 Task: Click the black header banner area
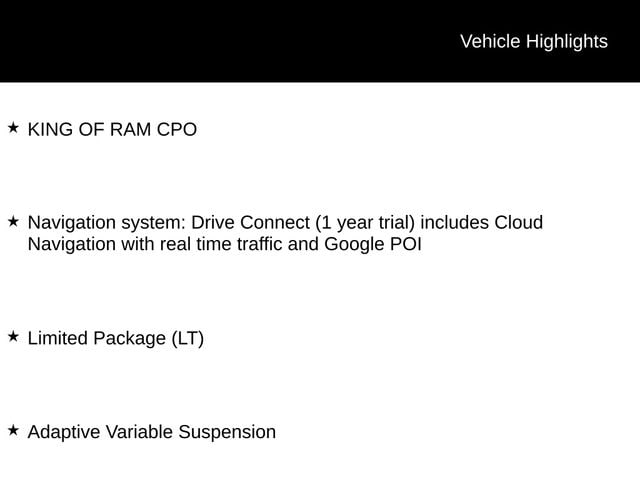point(320,41)
